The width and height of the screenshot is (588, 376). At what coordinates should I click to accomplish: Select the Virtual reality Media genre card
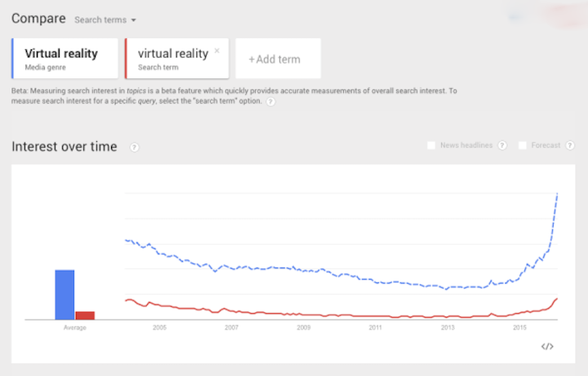pyautogui.click(x=65, y=59)
